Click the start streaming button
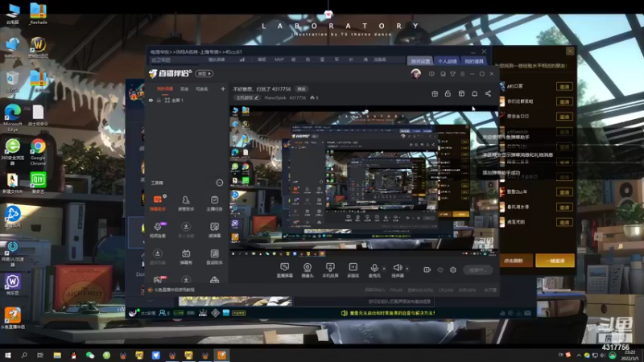644x362 pixels. coord(477,269)
